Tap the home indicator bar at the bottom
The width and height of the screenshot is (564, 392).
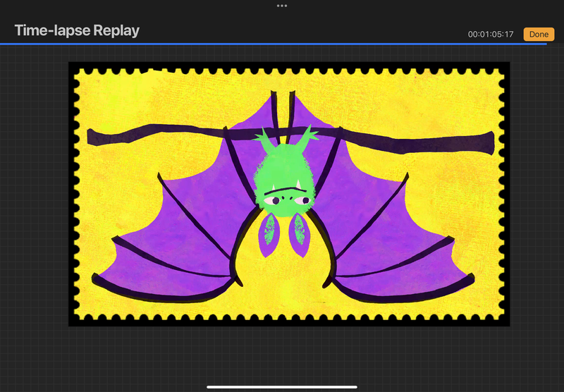tap(282, 386)
